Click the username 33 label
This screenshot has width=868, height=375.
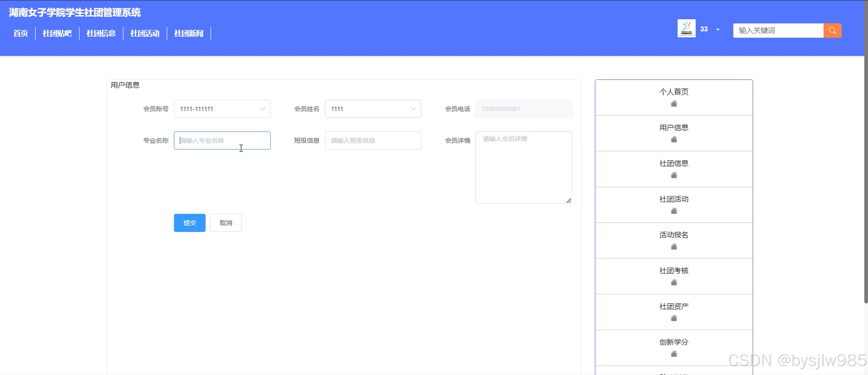tap(704, 29)
